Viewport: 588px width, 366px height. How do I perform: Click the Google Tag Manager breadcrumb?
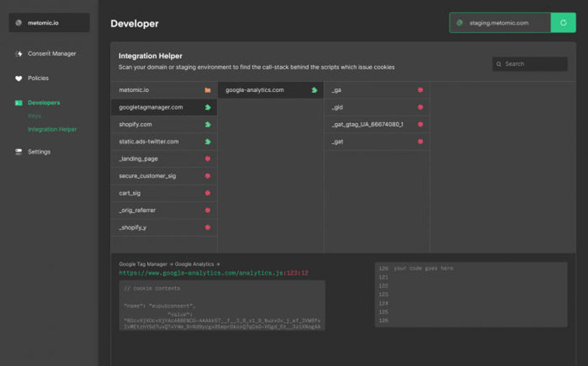[x=143, y=264]
